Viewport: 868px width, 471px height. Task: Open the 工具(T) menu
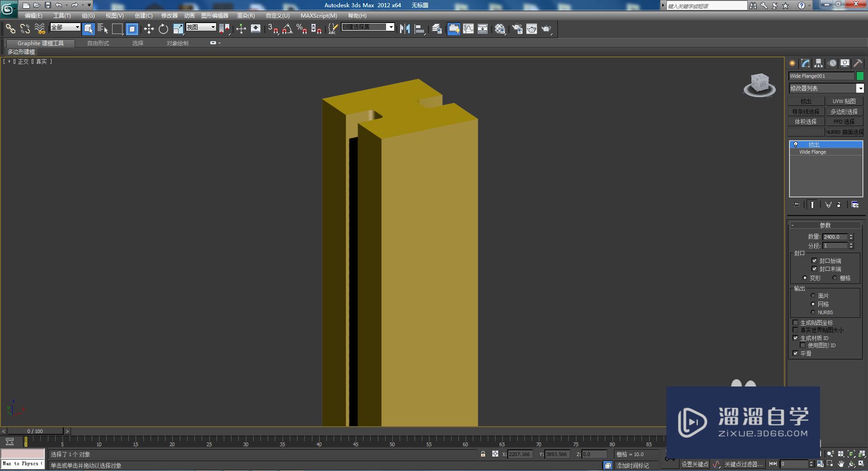tap(62, 15)
